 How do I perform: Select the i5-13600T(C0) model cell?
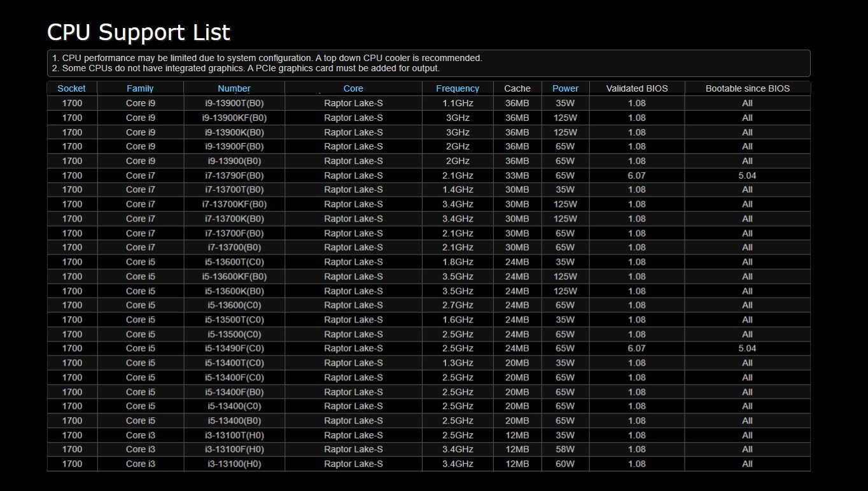click(x=234, y=262)
